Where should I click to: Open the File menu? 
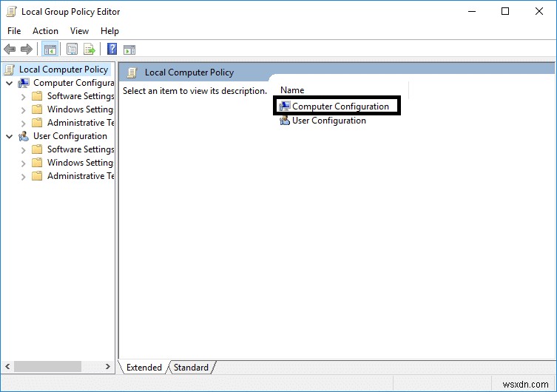[14, 31]
